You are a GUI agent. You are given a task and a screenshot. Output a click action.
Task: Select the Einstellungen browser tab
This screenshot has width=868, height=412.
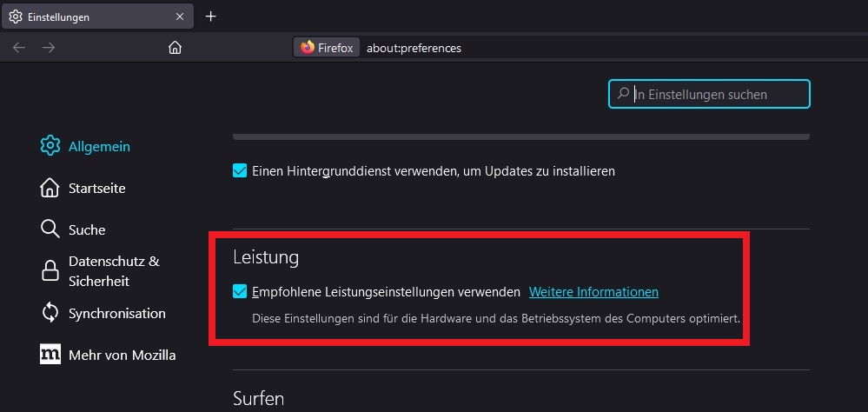click(87, 17)
